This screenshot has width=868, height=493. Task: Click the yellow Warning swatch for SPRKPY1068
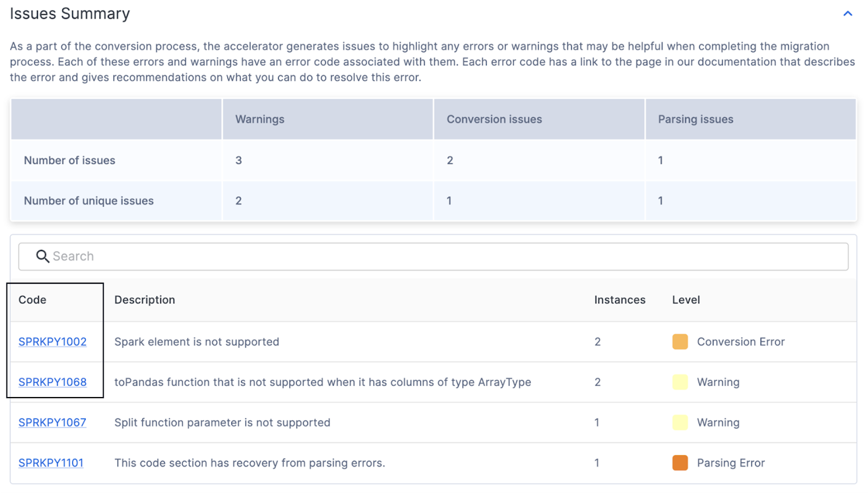coord(680,382)
